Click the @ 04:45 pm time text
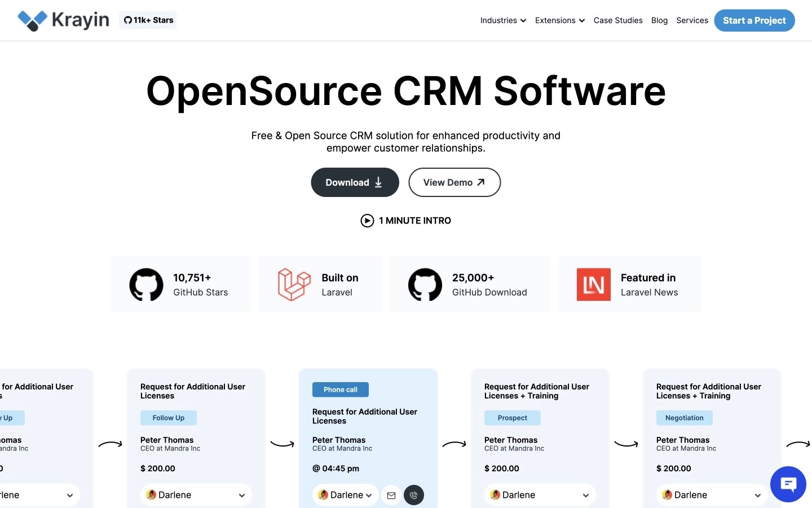 336,468
